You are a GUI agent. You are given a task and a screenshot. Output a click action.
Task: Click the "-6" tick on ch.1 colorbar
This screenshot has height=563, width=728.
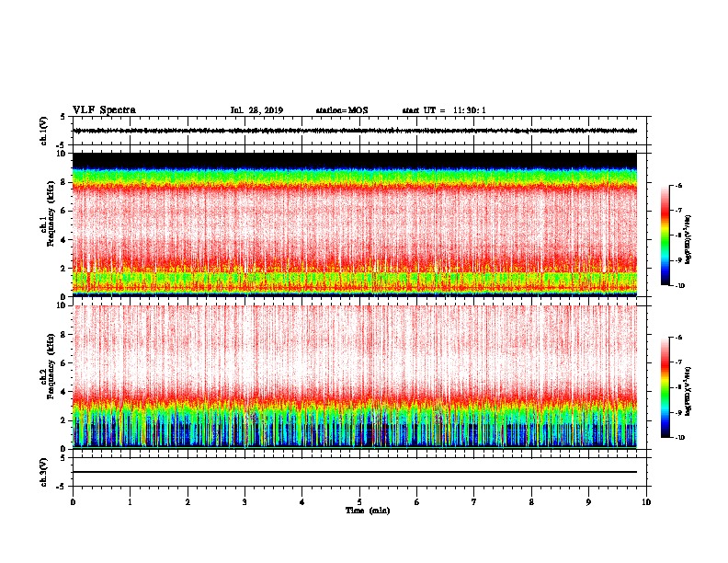point(679,185)
